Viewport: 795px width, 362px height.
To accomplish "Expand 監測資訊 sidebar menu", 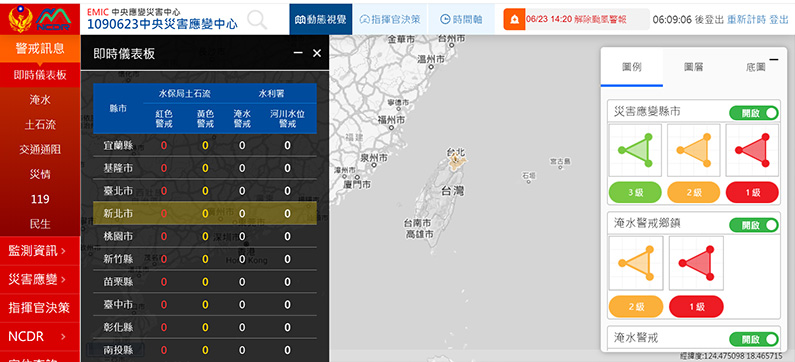I will click(40, 250).
